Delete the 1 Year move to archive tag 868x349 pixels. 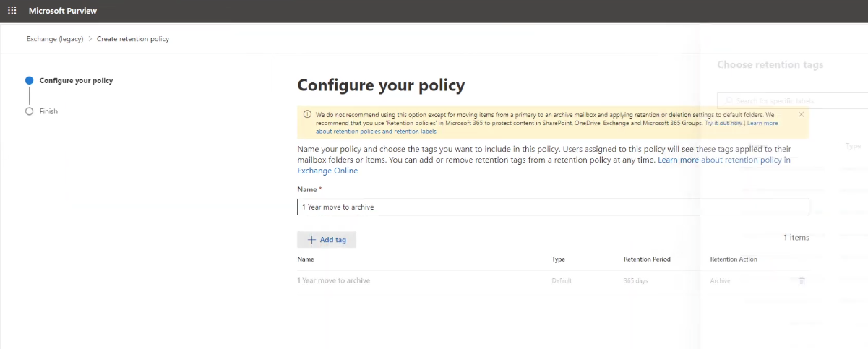pyautogui.click(x=801, y=281)
